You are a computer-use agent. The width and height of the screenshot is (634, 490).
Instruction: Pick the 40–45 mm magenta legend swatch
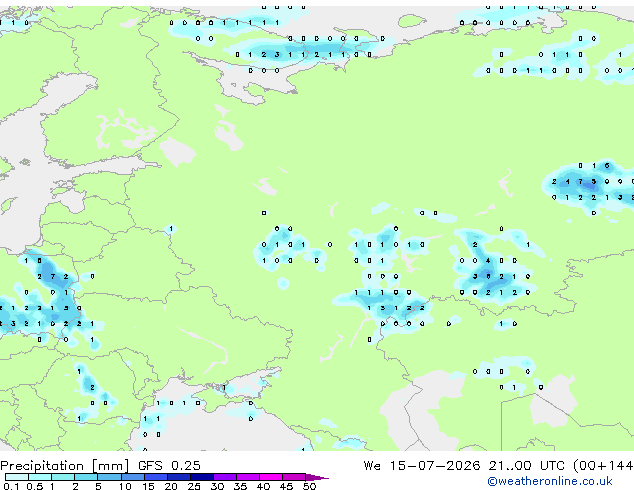[x=271, y=477]
